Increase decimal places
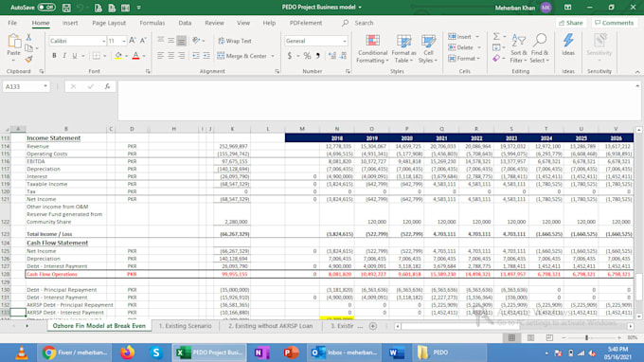The height and width of the screenshot is (362, 644). [331, 56]
